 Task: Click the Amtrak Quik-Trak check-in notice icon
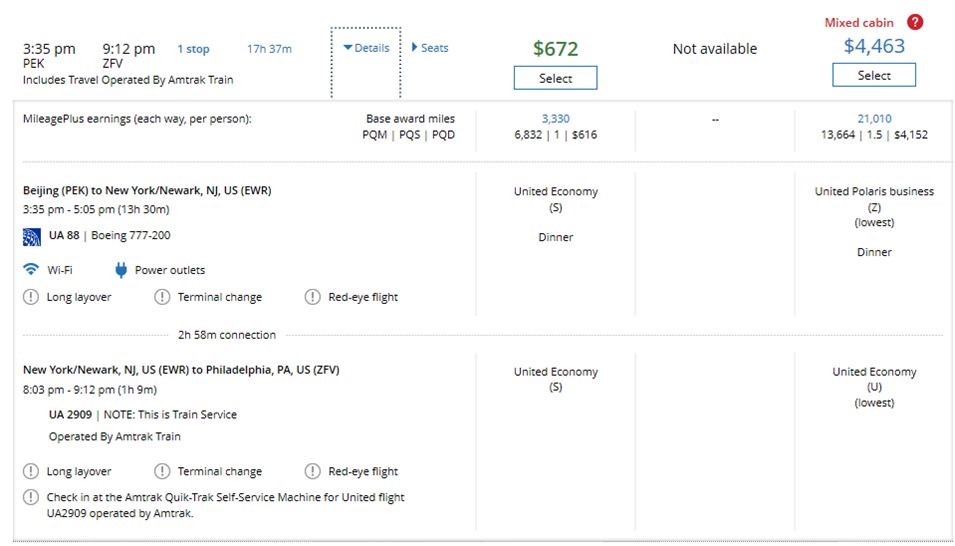point(31,497)
